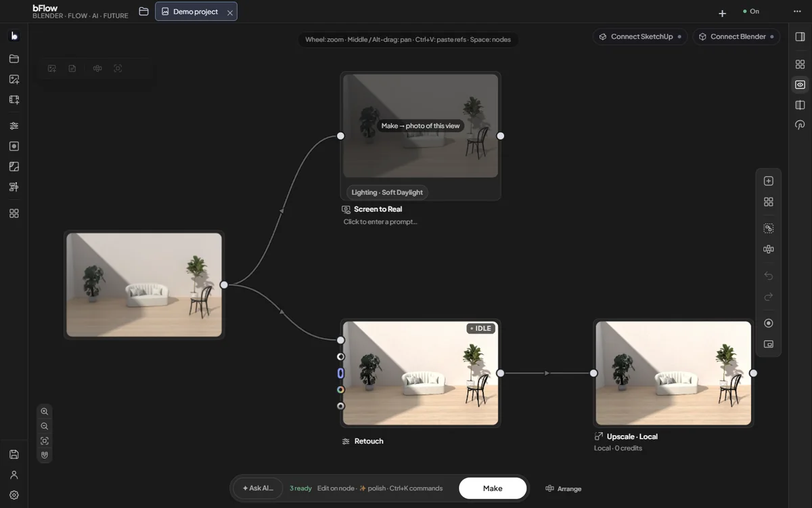The height and width of the screenshot is (508, 812).
Task: Toggle the eye preview icon in right strip
Action: pos(800,85)
